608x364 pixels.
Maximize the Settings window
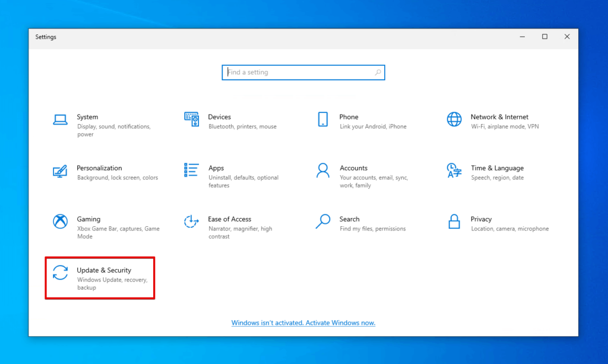coord(544,37)
